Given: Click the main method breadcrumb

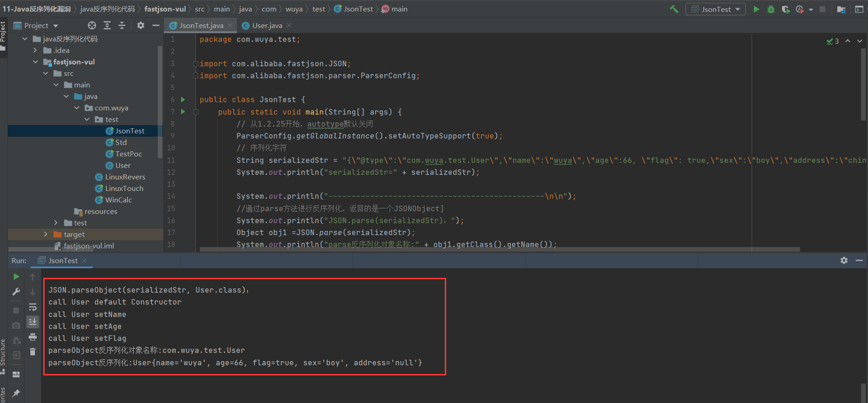Looking at the screenshot, I should tap(395, 9).
